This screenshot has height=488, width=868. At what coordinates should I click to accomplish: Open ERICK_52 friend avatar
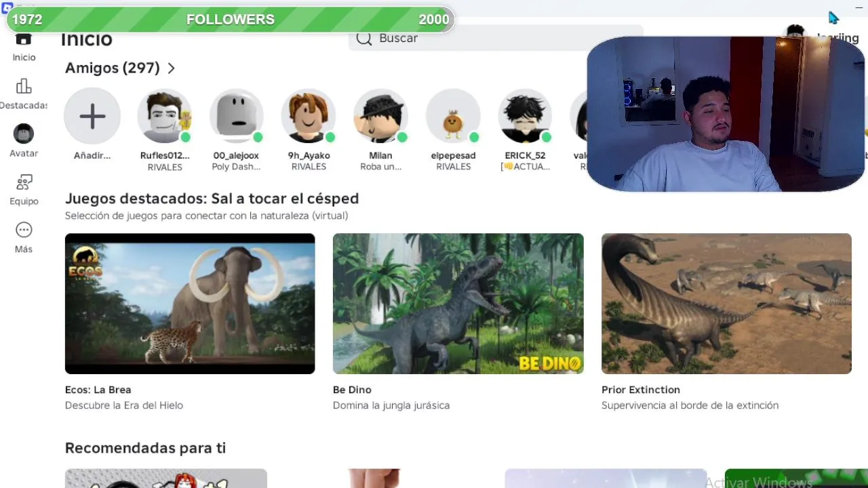coord(525,116)
